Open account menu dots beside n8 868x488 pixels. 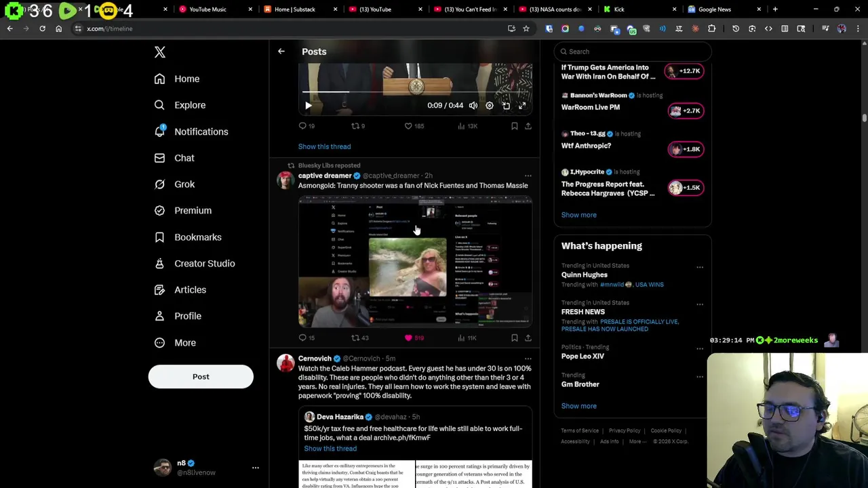[256, 468]
